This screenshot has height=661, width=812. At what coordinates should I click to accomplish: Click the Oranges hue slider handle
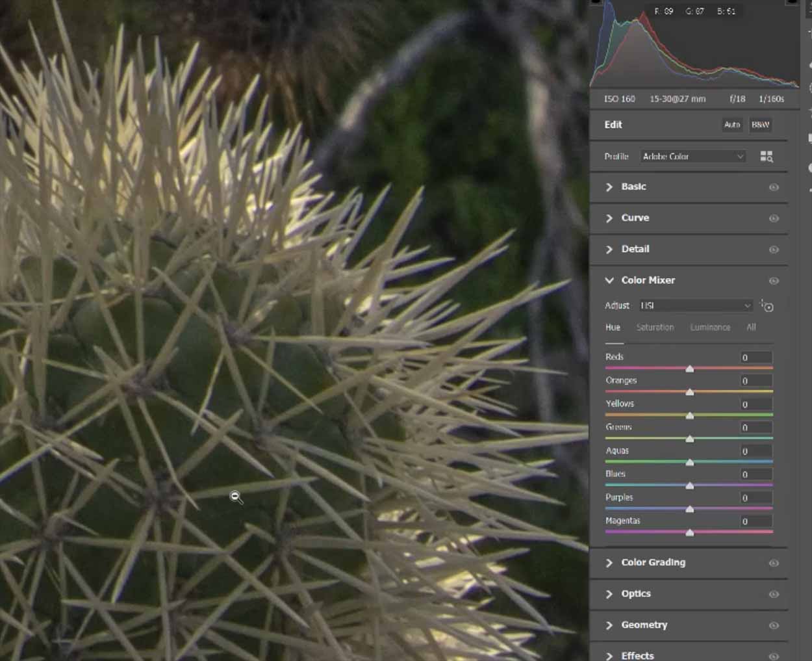pos(690,392)
